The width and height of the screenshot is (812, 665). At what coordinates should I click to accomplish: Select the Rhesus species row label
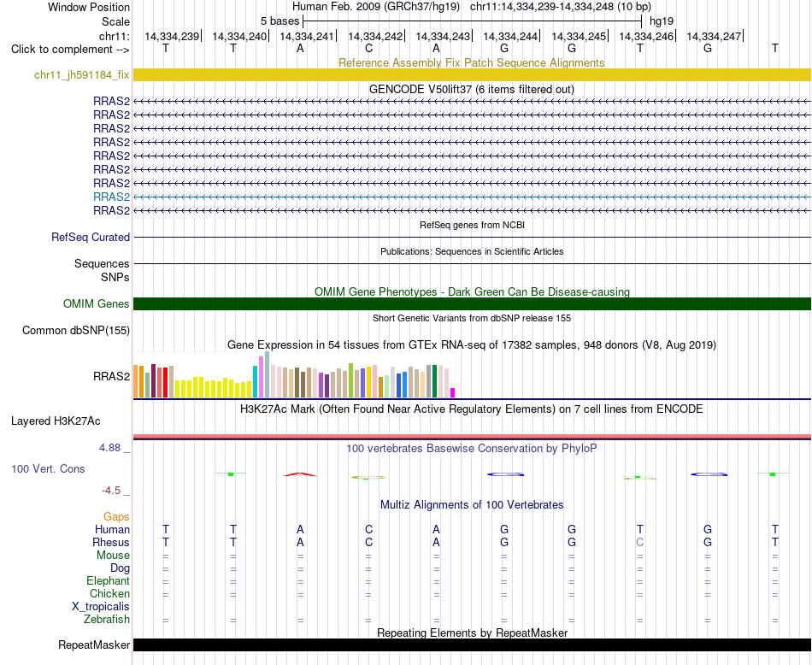[x=111, y=542]
